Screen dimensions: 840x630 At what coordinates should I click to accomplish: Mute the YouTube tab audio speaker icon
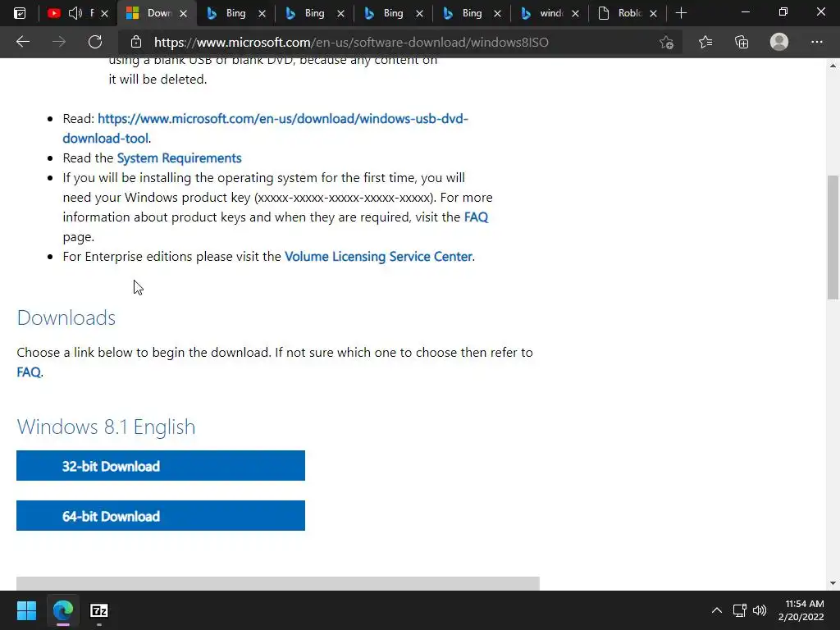point(75,13)
